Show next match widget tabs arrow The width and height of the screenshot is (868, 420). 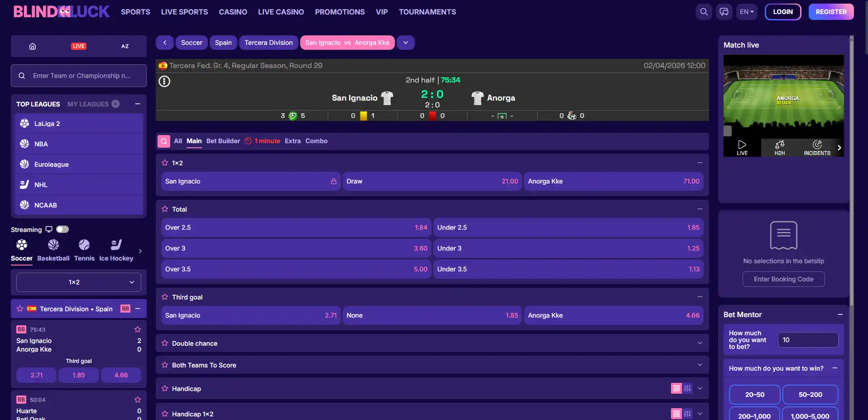[839, 148]
